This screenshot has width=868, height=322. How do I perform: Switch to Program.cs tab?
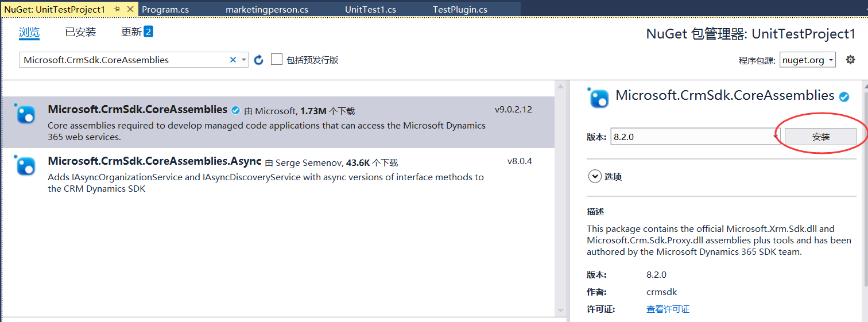point(165,10)
